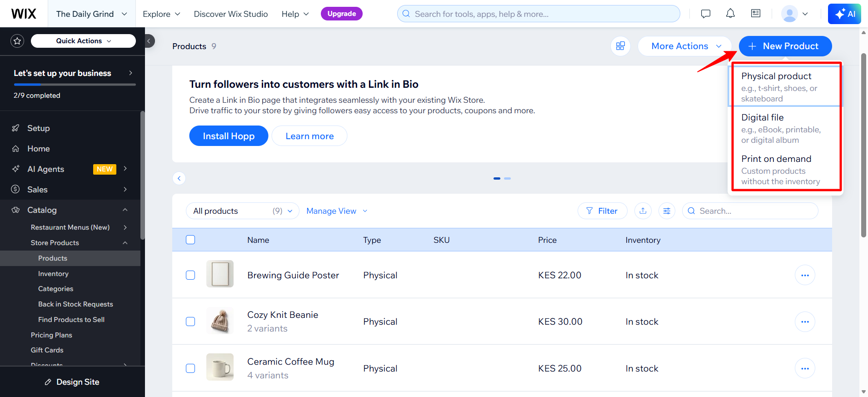Choose Print on demand option

click(x=786, y=170)
